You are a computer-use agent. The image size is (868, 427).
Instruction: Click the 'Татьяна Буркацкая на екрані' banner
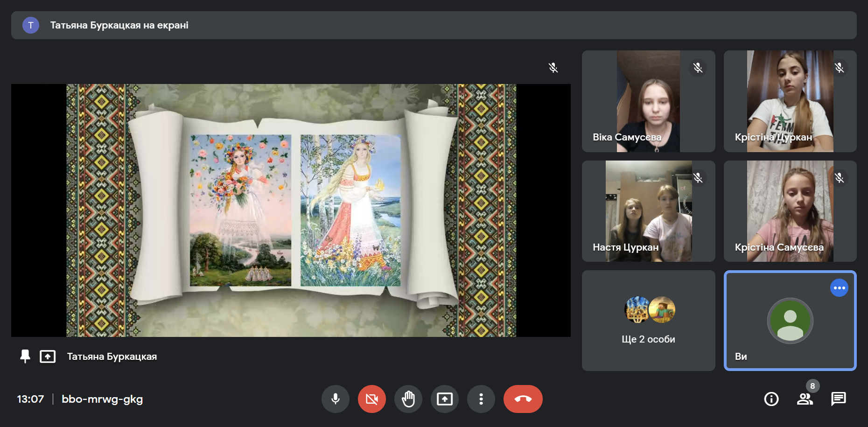(434, 25)
